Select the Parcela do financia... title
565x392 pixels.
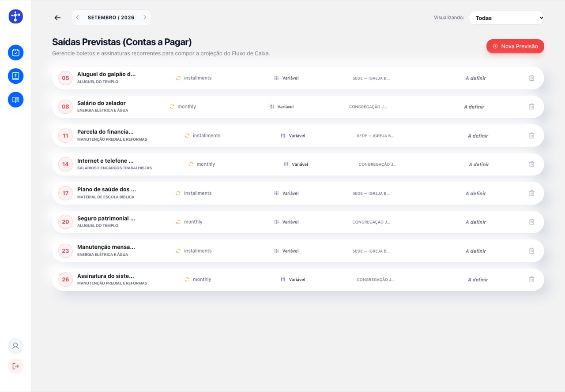[105, 131]
